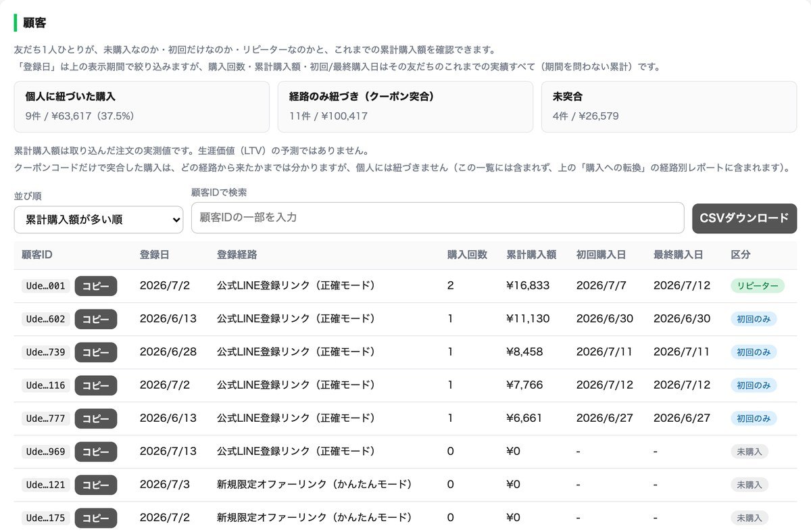Copy customer ID Ude…175
The image size is (811, 532).
[96, 518]
